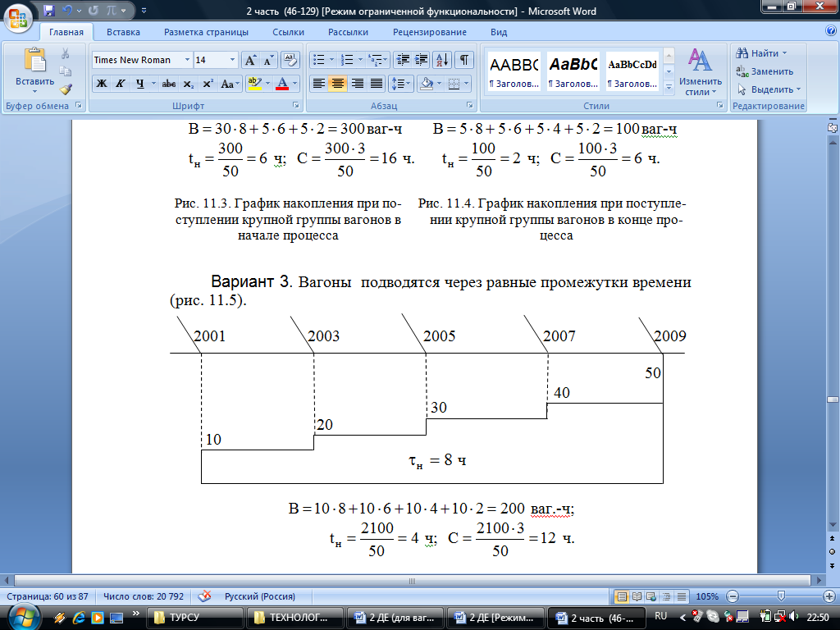Sort text button
The image size is (840, 630).
(x=442, y=59)
